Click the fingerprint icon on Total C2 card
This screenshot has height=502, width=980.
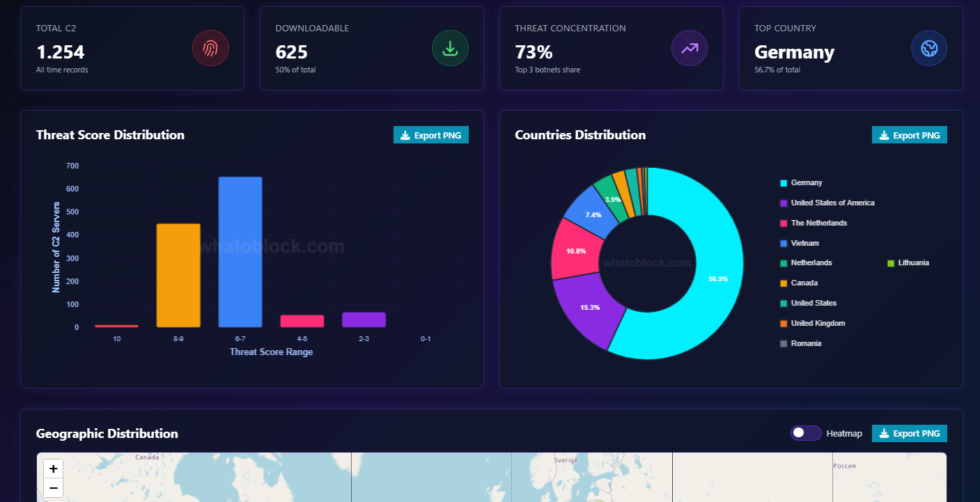210,48
